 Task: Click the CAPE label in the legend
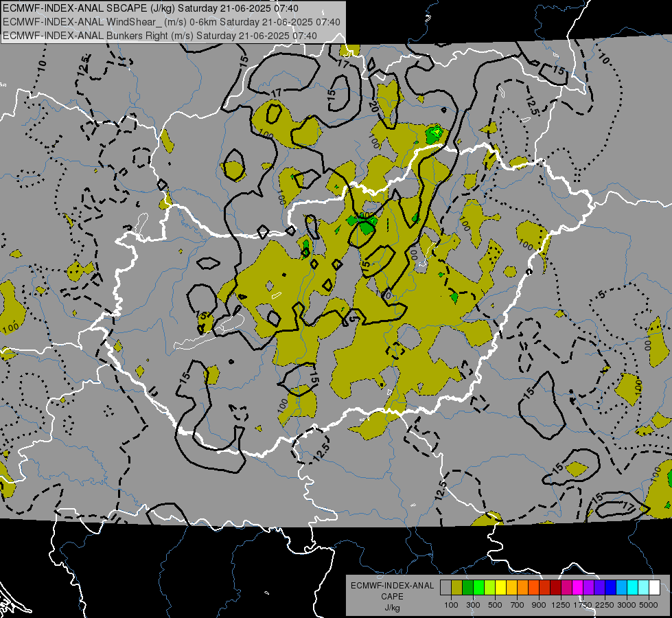pos(392,597)
